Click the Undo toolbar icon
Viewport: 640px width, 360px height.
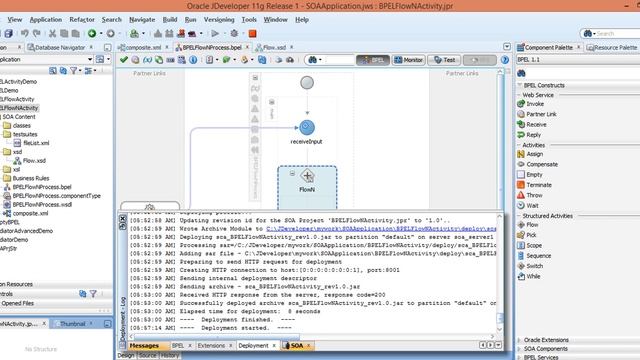click(x=24, y=33)
